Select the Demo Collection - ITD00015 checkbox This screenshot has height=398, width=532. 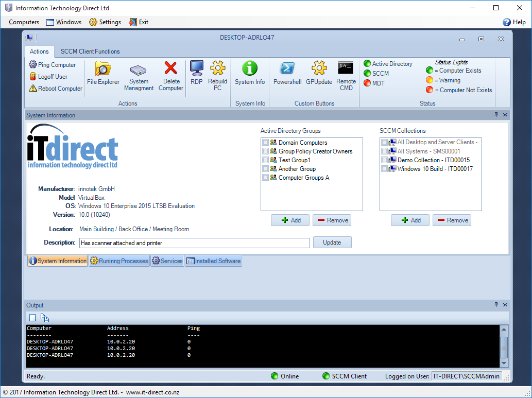(384, 160)
